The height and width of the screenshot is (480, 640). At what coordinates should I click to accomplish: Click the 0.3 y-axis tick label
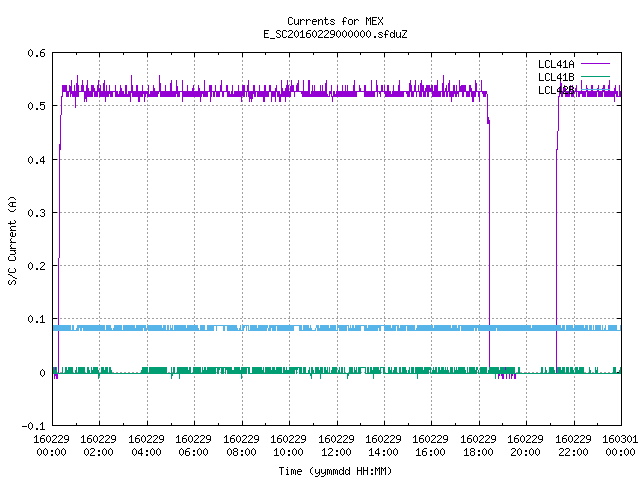pos(36,213)
